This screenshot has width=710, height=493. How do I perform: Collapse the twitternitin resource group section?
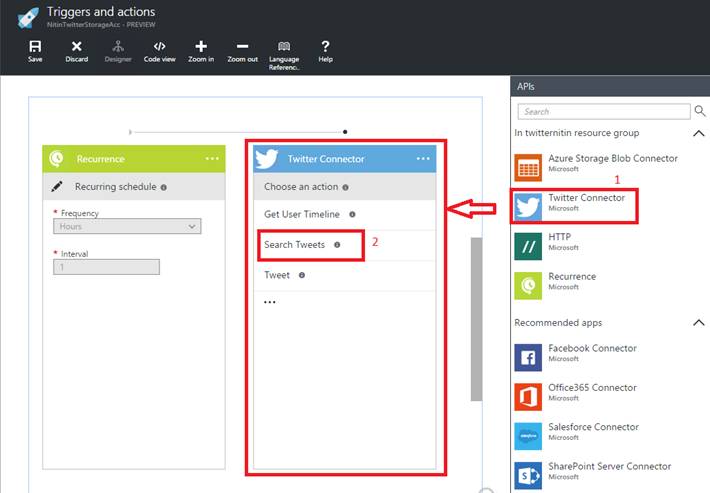point(699,133)
